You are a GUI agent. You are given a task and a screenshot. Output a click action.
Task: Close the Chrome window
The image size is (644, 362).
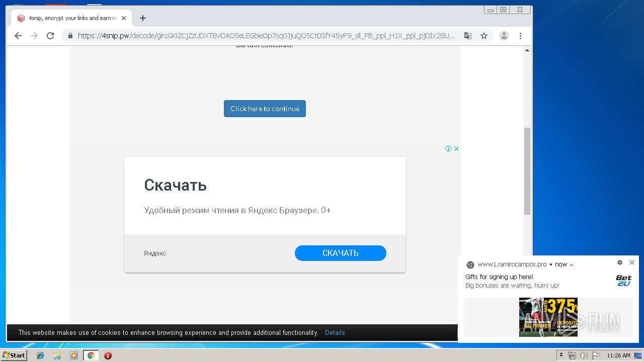[520, 10]
